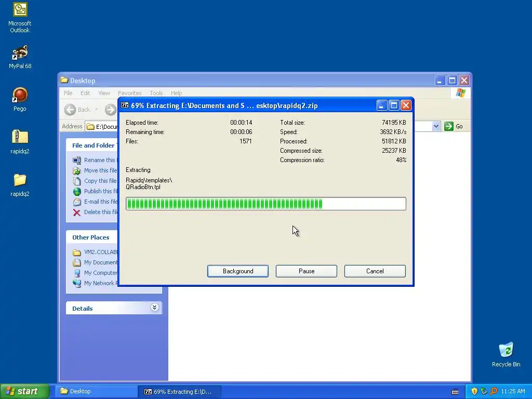Viewport: 532px width, 399px height.
Task: Click the Back arrow in Desktop window
Action: pos(70,110)
